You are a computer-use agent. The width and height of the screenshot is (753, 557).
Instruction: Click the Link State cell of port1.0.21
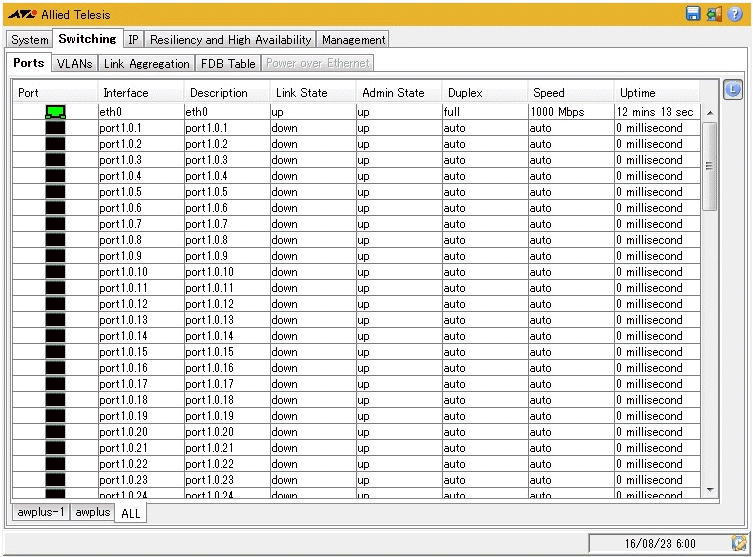(x=313, y=448)
